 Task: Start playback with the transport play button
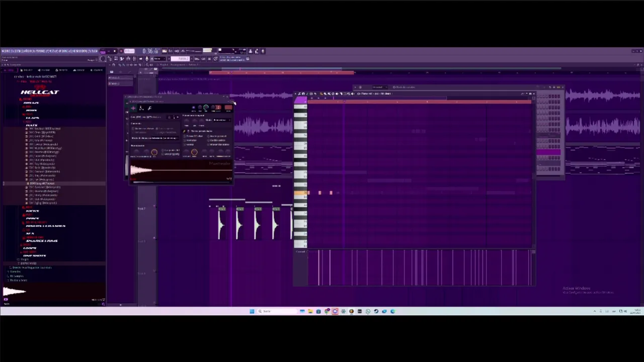coord(109,51)
